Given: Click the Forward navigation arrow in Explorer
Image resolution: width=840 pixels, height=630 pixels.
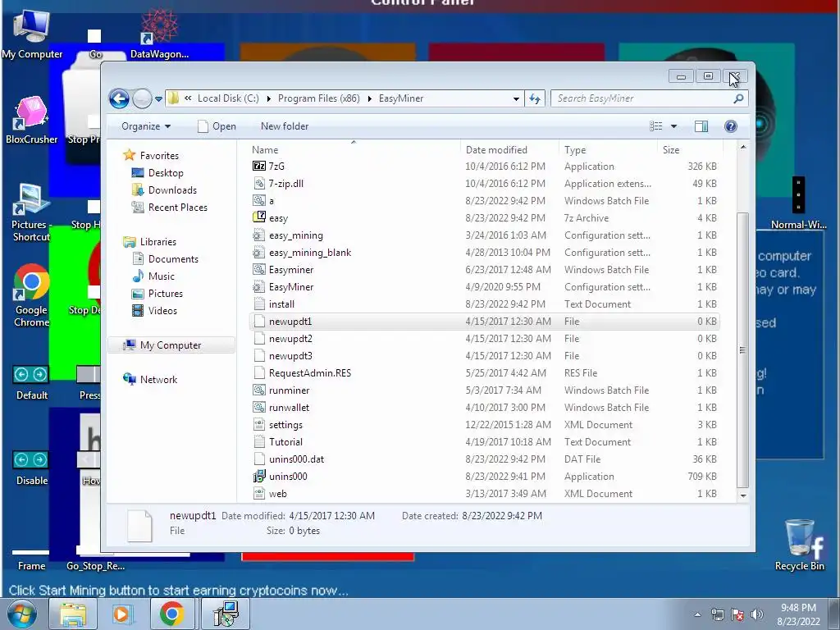Looking at the screenshot, I should 142,98.
